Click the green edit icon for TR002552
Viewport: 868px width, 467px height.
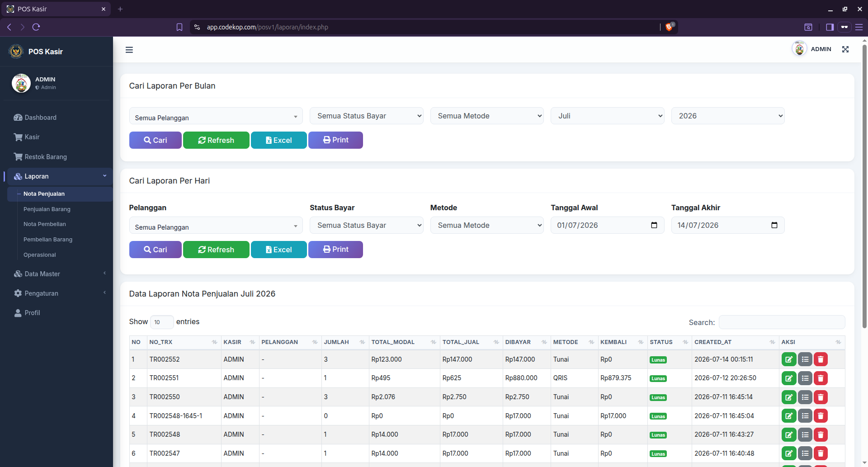pos(789,359)
